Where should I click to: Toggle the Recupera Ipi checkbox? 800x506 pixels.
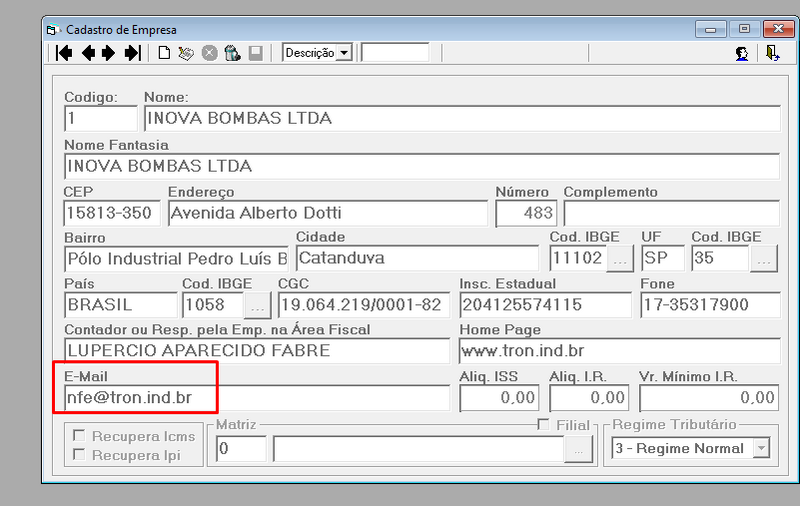(79, 454)
